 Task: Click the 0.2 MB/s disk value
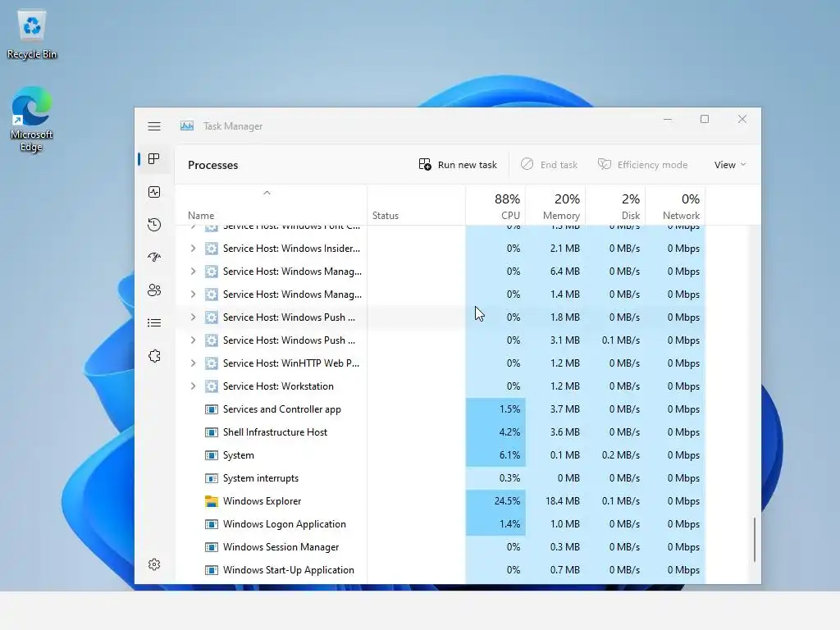[x=621, y=455]
